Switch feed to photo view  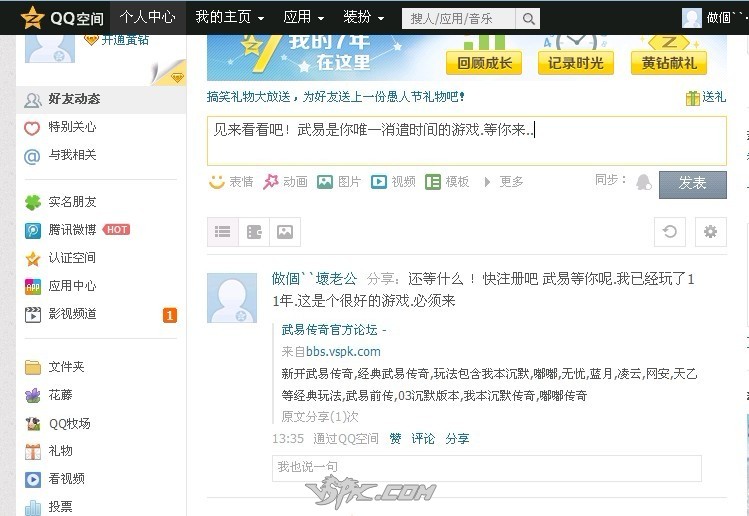click(x=285, y=232)
